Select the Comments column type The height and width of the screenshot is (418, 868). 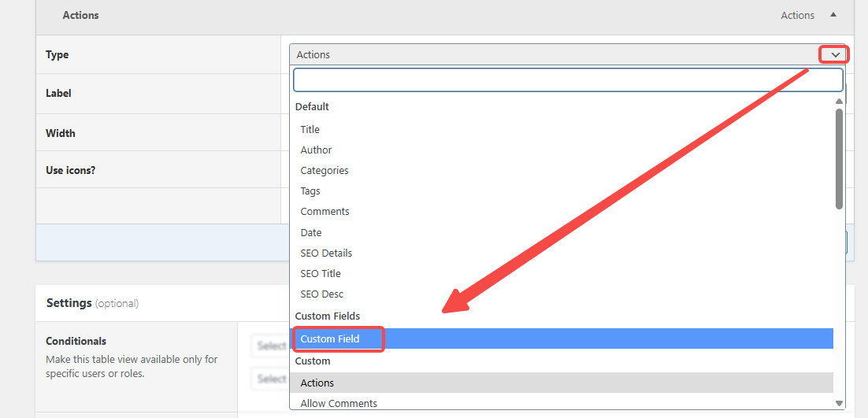[x=325, y=211]
